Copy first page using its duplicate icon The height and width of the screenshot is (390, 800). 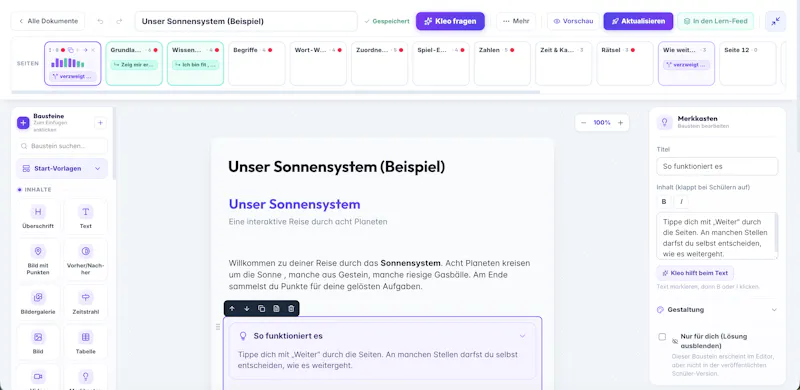point(71,50)
